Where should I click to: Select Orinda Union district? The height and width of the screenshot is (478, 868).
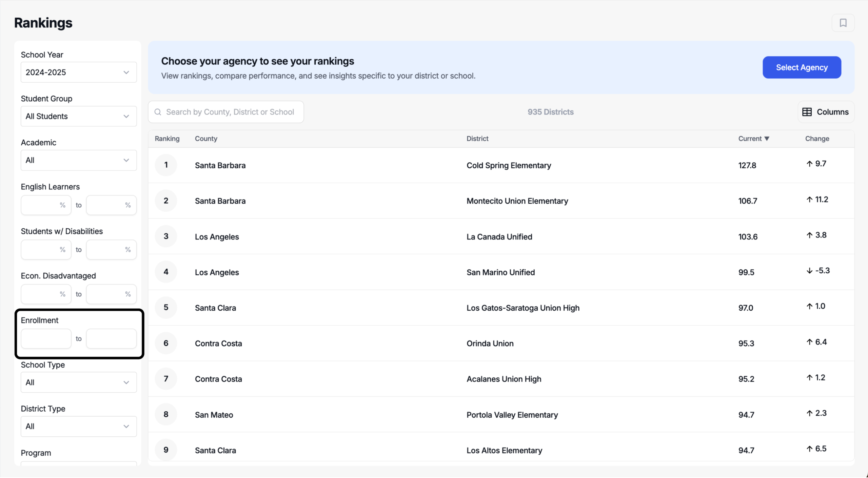click(490, 344)
